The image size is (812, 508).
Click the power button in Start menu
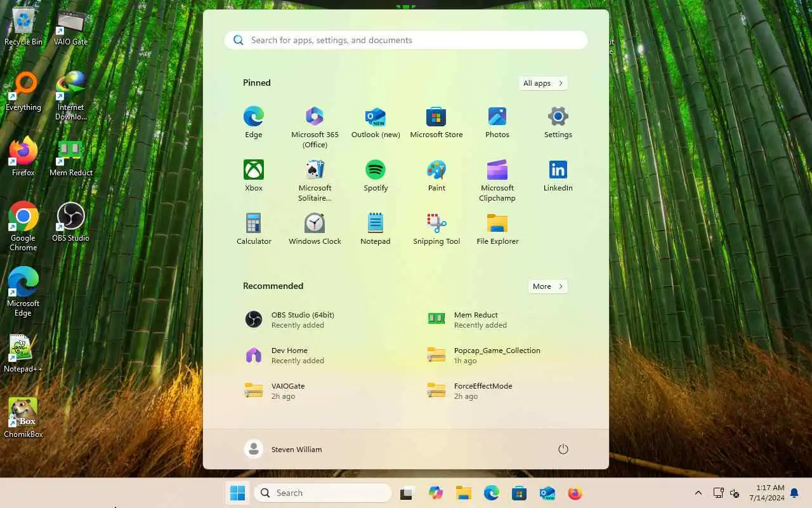click(x=563, y=449)
